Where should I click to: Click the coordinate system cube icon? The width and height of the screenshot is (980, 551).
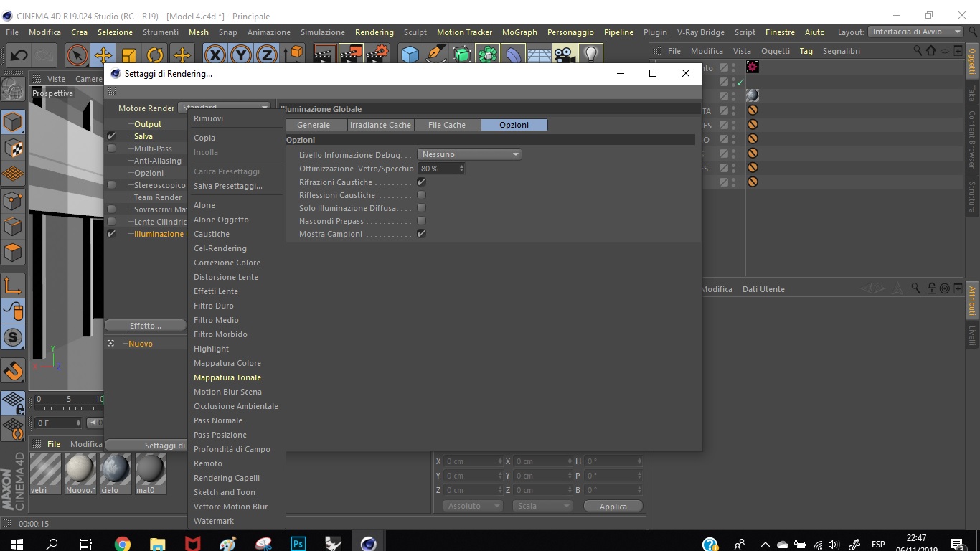[293, 55]
